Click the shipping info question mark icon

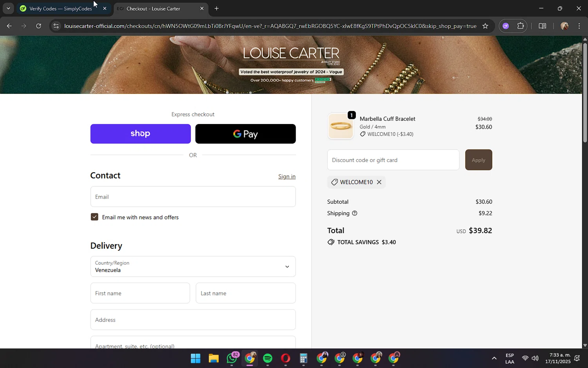[355, 213]
